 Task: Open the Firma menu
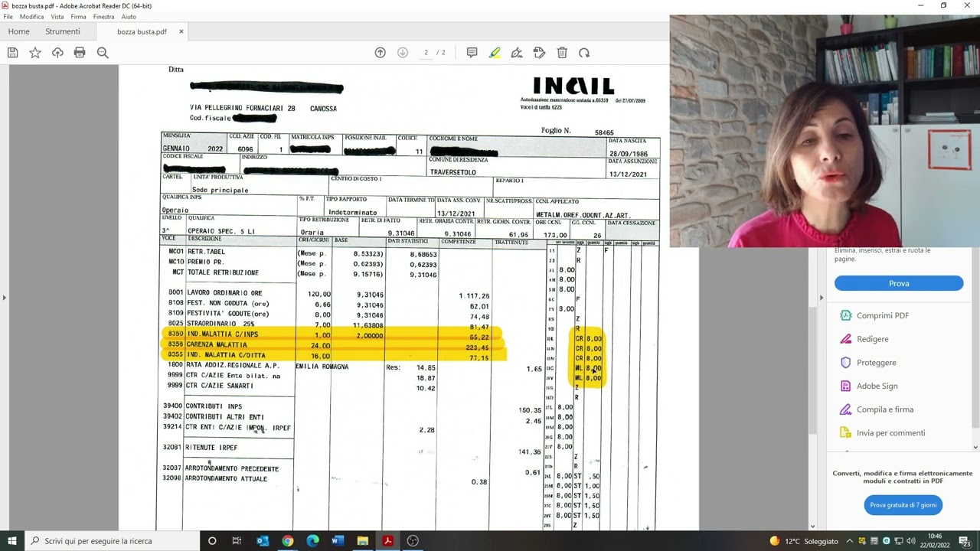pyautogui.click(x=78, y=17)
